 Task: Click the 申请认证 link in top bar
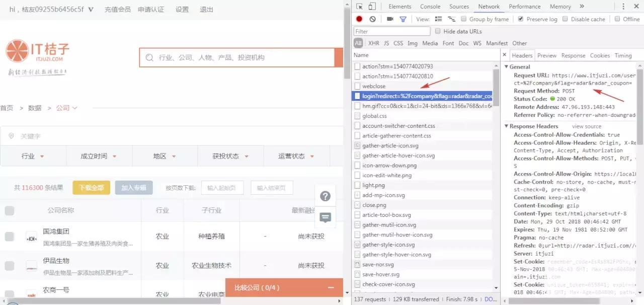(x=150, y=9)
